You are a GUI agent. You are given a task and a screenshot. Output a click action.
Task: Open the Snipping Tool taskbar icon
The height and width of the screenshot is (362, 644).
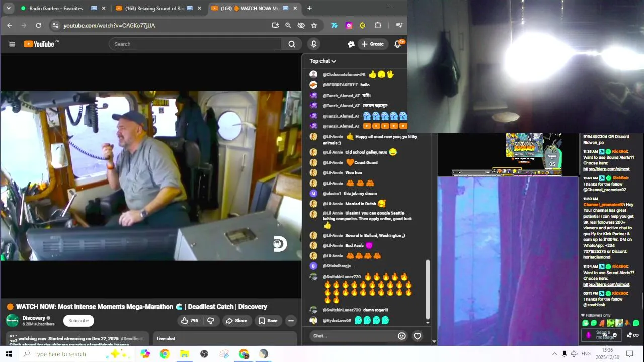(224, 354)
